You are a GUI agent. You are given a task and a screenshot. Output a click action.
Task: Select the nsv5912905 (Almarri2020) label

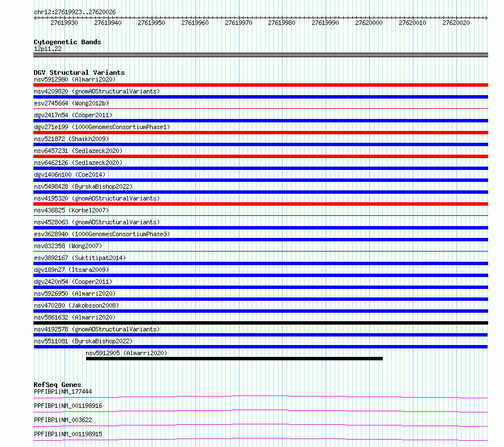126,353
